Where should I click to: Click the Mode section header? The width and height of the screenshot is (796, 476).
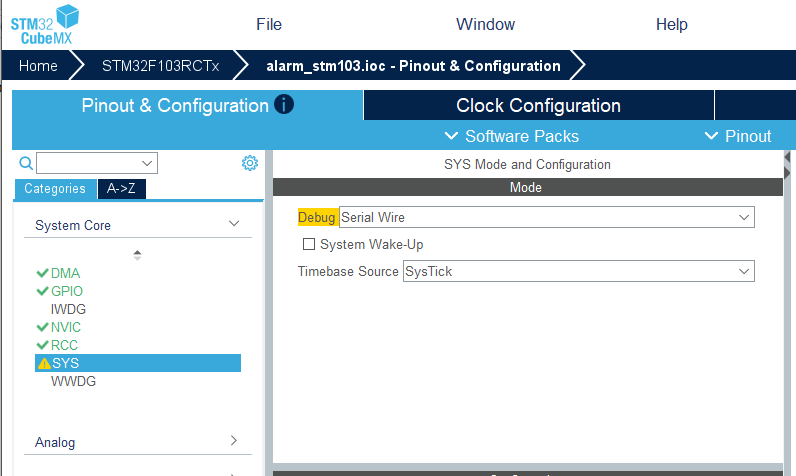coord(527,187)
